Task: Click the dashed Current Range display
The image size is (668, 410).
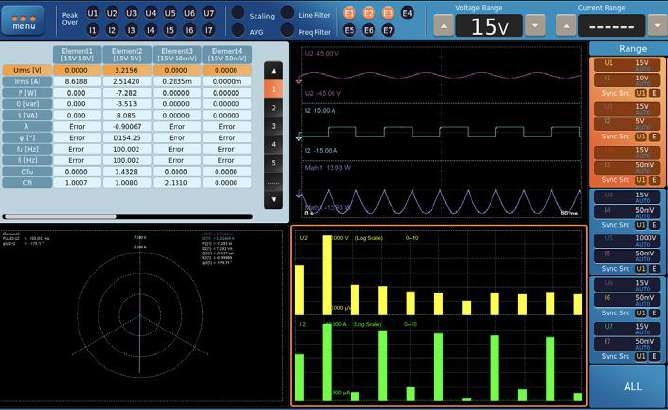Action: coord(611,26)
